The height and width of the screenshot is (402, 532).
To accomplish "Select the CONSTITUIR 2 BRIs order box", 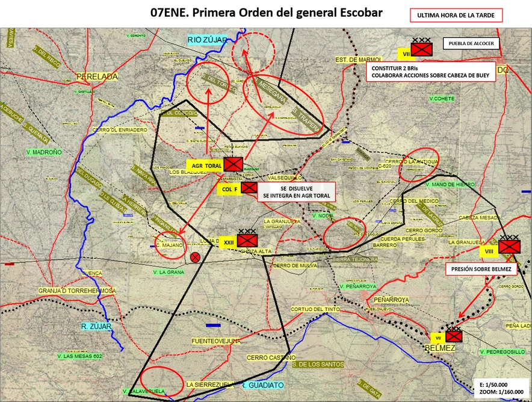I will 430,72.
